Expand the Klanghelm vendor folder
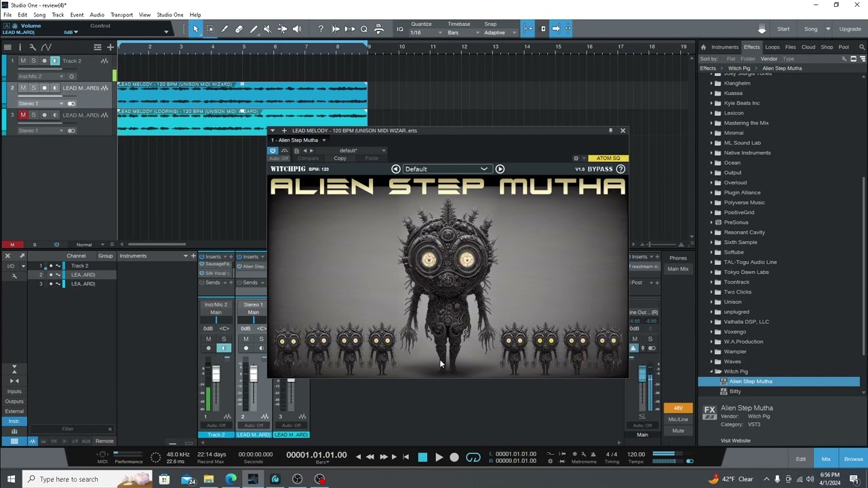The image size is (868, 488). pos(711,83)
